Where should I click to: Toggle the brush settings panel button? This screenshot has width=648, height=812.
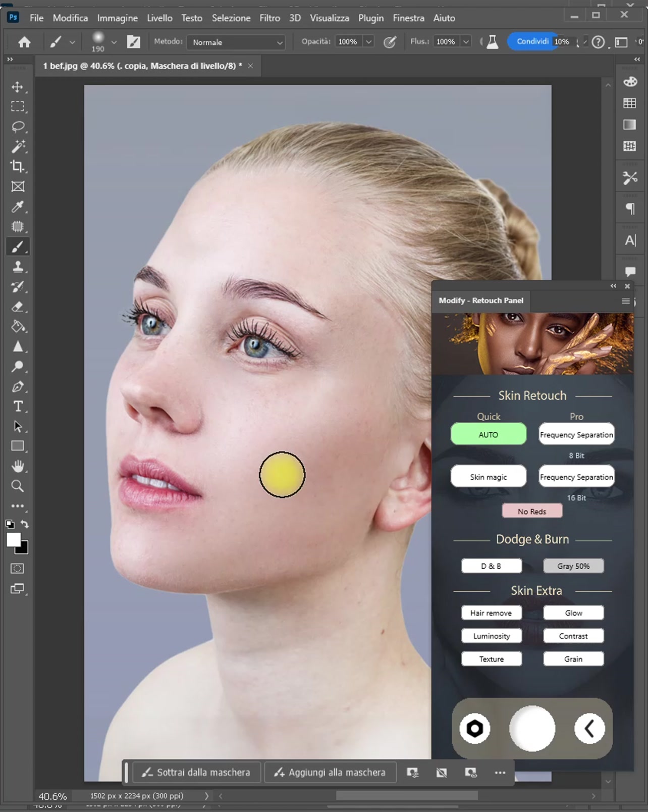coord(133,42)
